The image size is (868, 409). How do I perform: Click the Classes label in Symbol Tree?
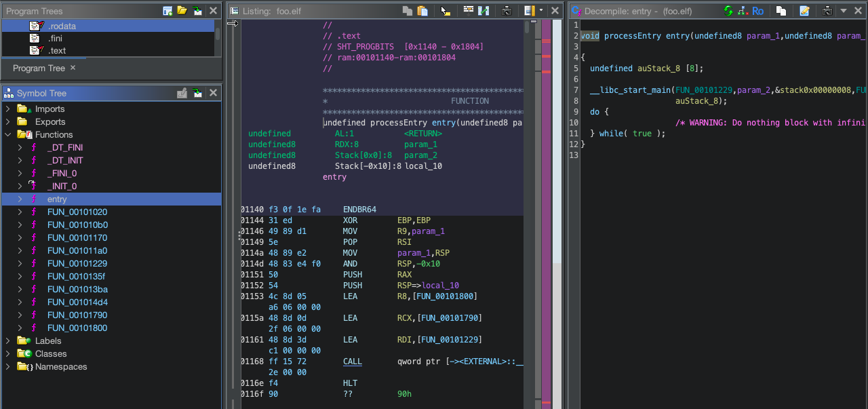pos(51,353)
